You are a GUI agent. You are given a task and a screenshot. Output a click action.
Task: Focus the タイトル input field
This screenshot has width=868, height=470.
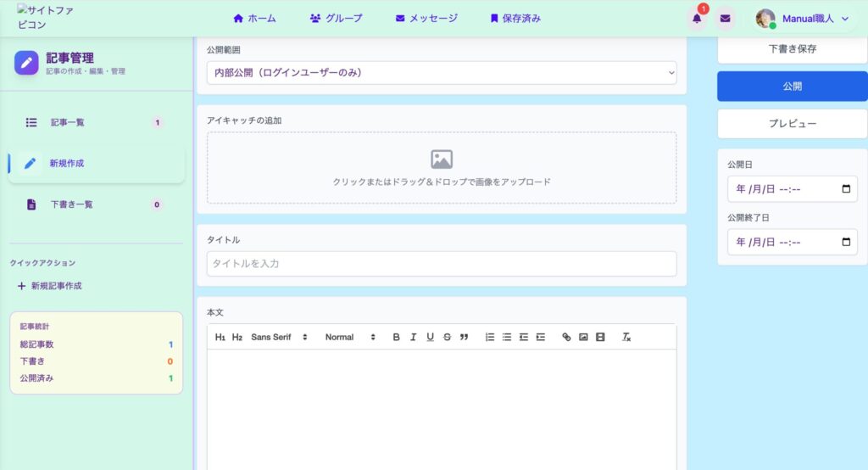[x=442, y=264]
